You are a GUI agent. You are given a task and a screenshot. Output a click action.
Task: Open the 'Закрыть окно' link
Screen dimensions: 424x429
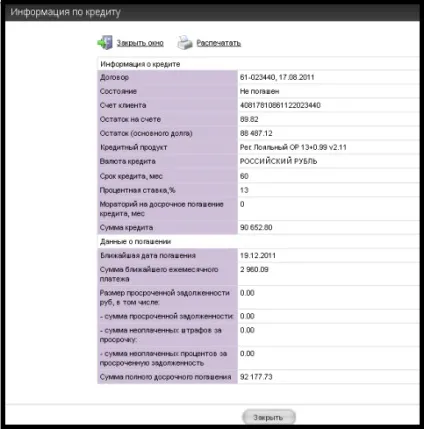point(140,43)
